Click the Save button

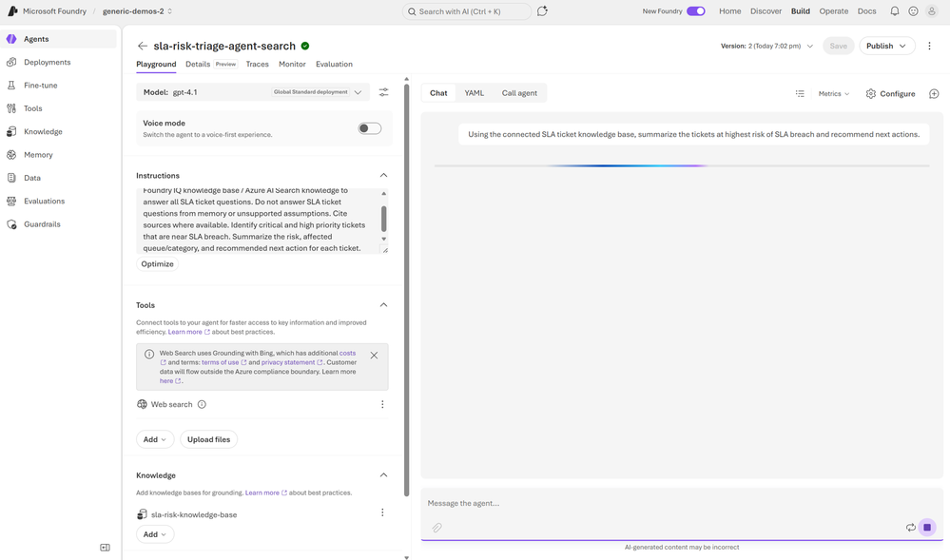839,46
